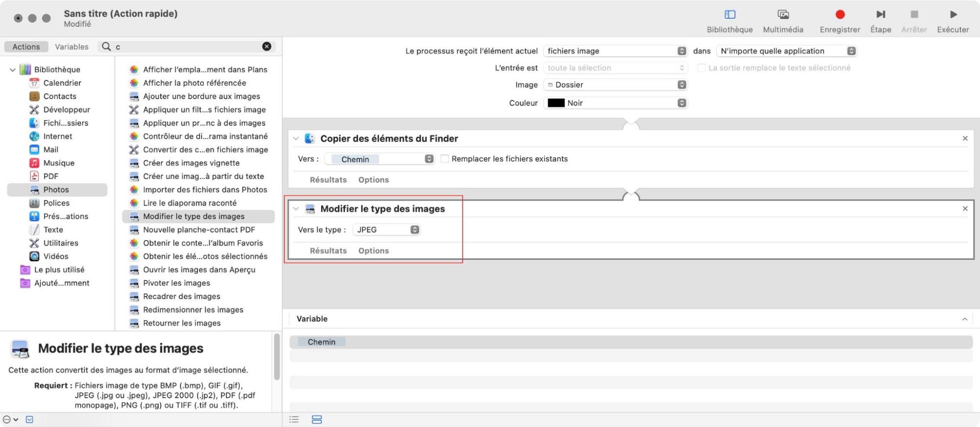Image resolution: width=980 pixels, height=427 pixels.
Task: Open the N'importe quelle application dropdown
Action: 786,51
